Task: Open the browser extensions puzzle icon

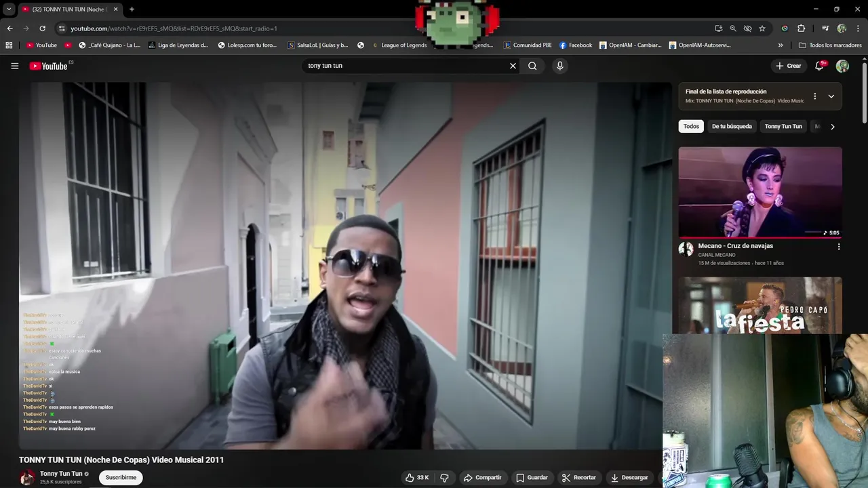Action: [x=801, y=28]
